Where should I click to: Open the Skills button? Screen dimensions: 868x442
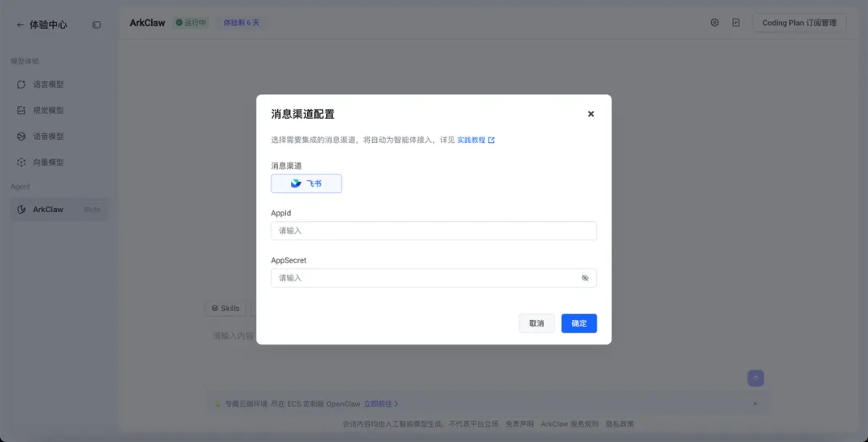225,309
